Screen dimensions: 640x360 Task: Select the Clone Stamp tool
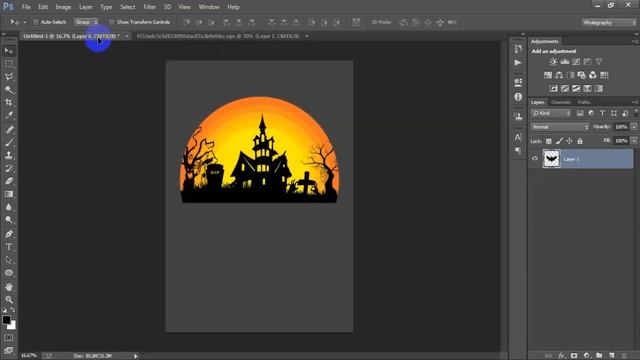coord(9,155)
